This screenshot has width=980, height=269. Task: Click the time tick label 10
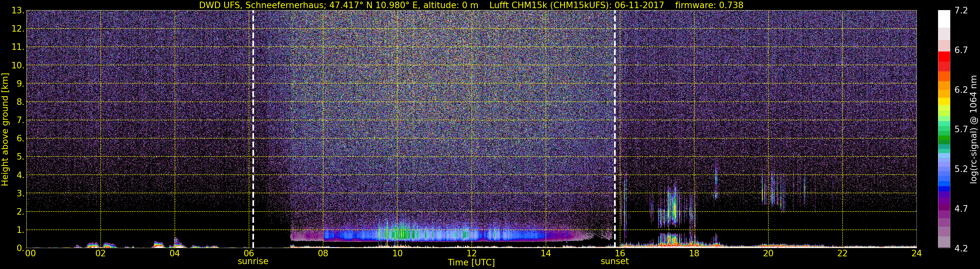[x=397, y=253]
